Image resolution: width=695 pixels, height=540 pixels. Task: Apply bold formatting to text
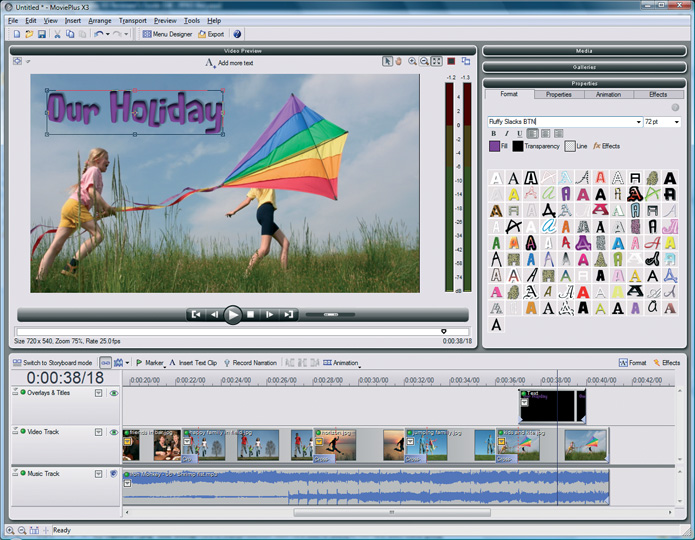click(493, 133)
